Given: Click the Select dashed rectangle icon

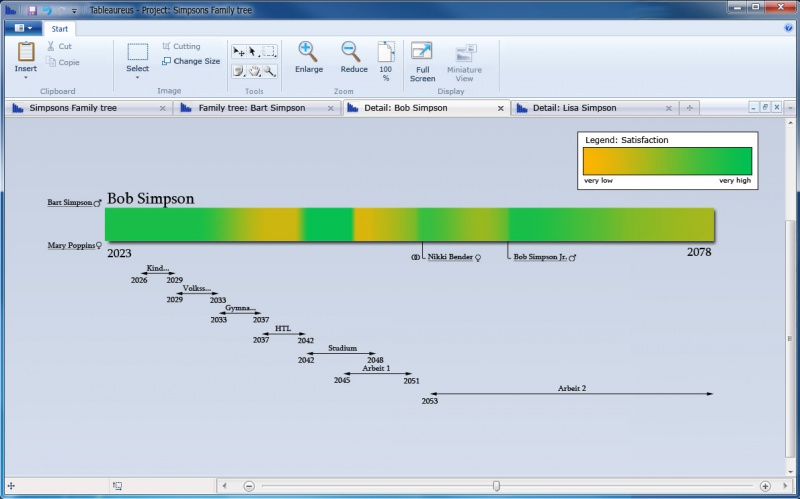Looking at the screenshot, I should tap(138, 52).
